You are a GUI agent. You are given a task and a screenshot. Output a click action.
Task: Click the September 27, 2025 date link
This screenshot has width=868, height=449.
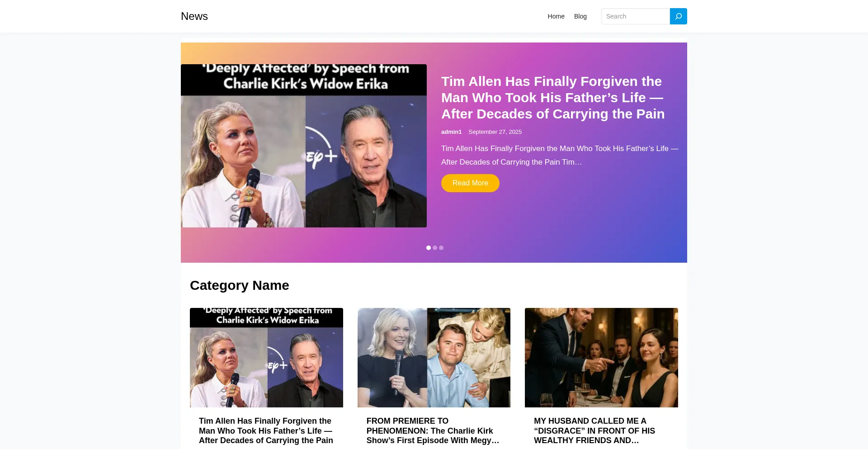click(x=495, y=132)
